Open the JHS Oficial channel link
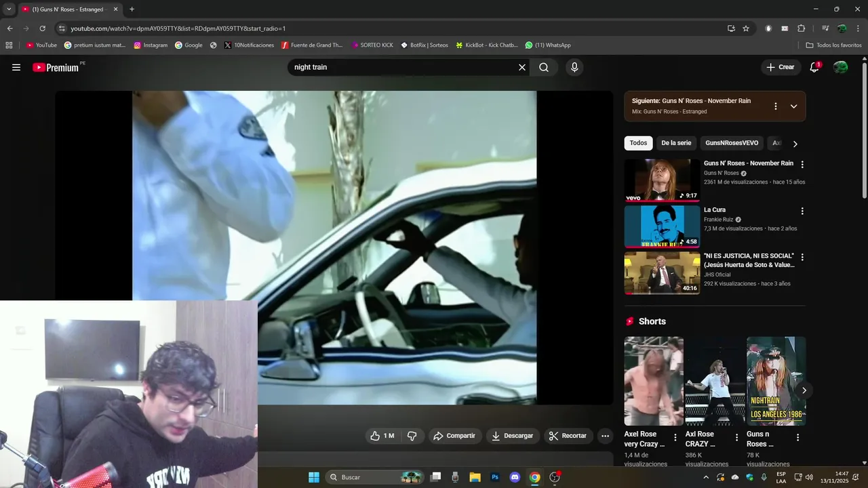 click(718, 274)
